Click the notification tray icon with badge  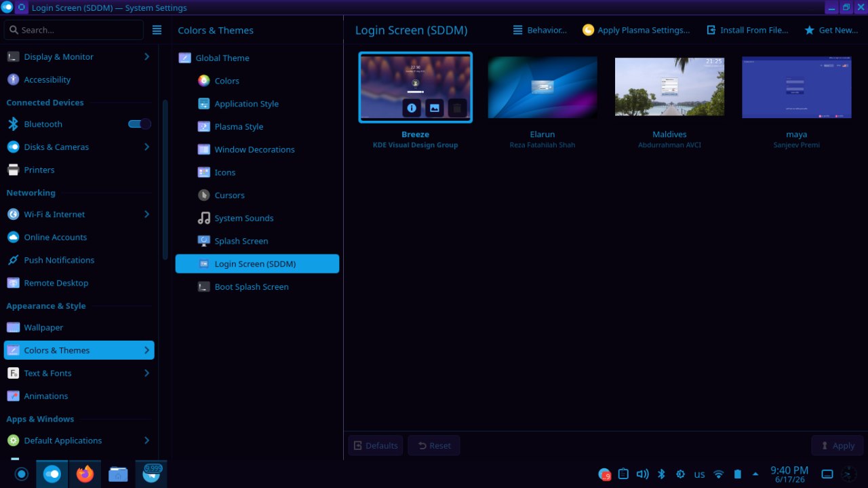point(604,474)
